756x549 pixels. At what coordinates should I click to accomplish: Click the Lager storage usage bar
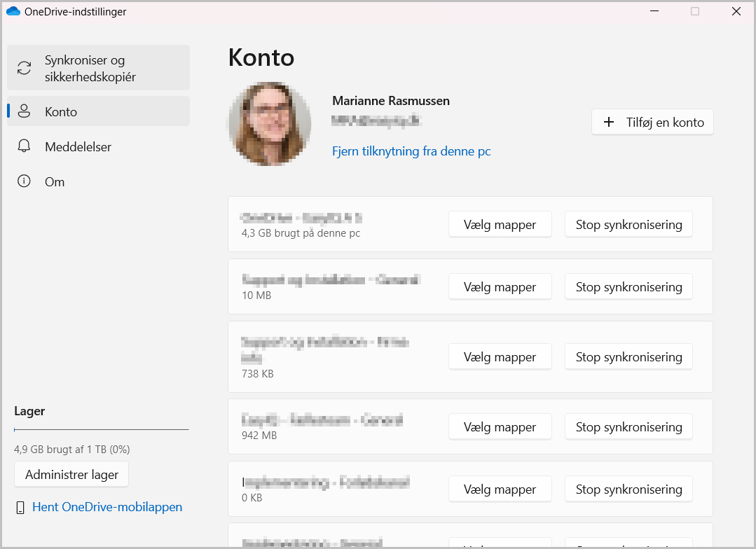tap(102, 429)
